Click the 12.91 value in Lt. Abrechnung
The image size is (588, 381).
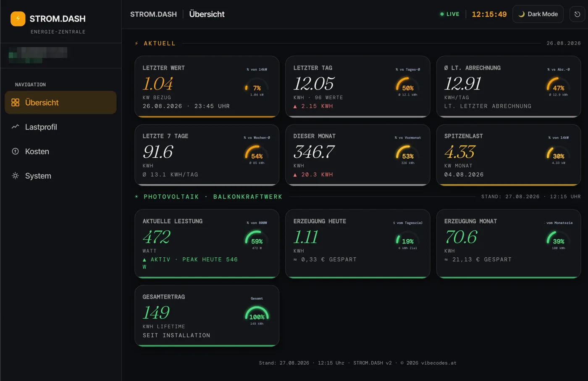[x=463, y=84]
